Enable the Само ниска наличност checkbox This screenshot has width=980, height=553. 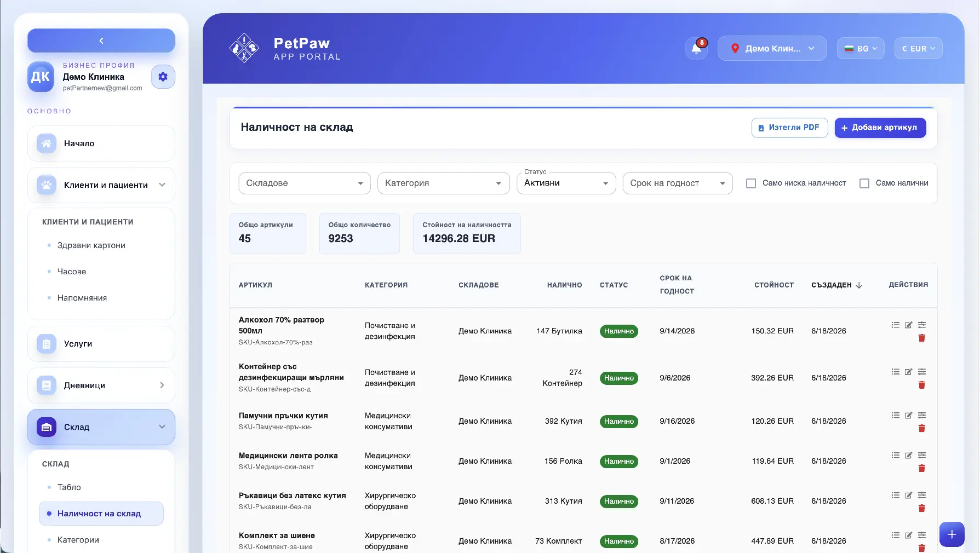tap(751, 183)
